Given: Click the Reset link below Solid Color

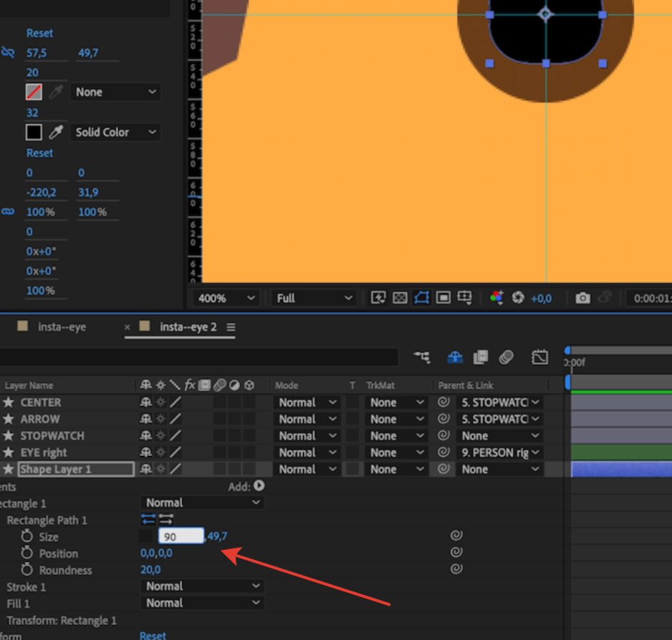Looking at the screenshot, I should click(x=39, y=153).
